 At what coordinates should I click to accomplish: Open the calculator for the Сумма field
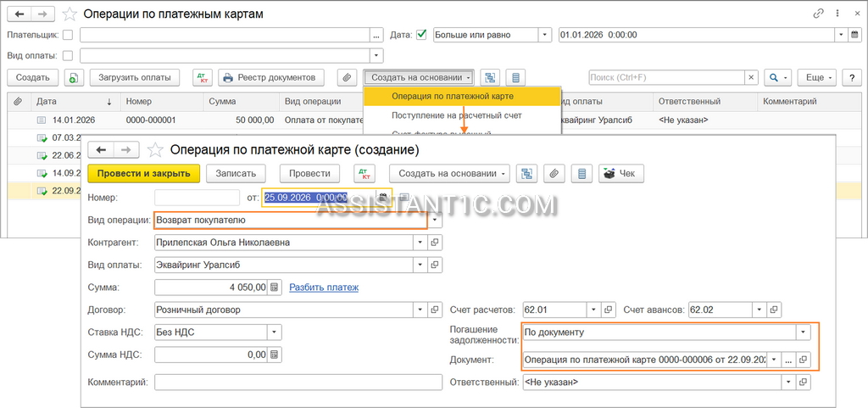[x=275, y=288]
